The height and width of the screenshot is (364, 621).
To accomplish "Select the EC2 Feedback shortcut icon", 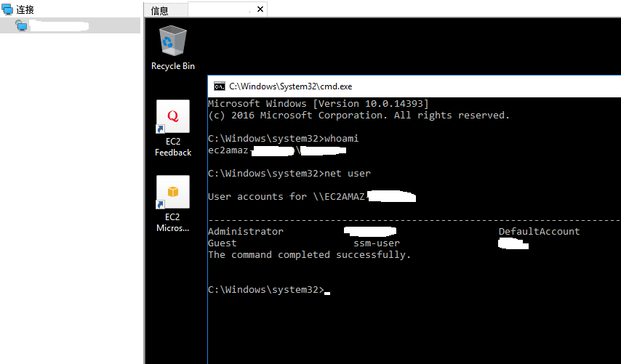I will [172, 116].
